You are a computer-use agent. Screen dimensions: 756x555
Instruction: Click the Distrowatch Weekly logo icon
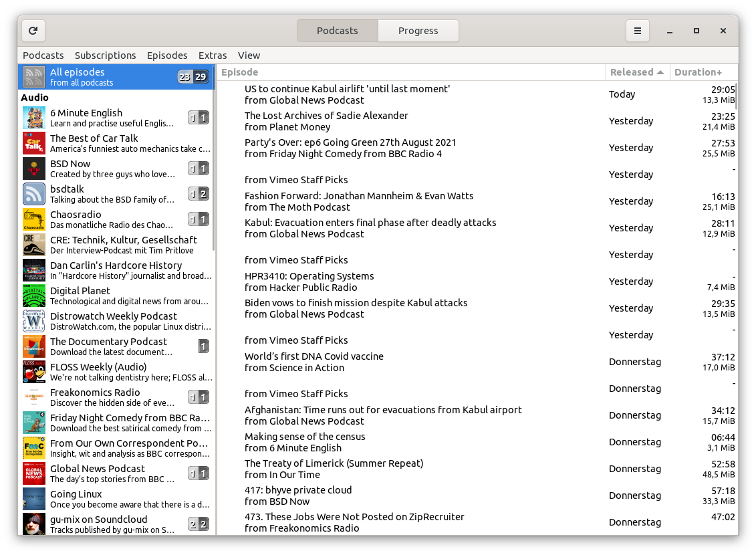click(x=33, y=321)
